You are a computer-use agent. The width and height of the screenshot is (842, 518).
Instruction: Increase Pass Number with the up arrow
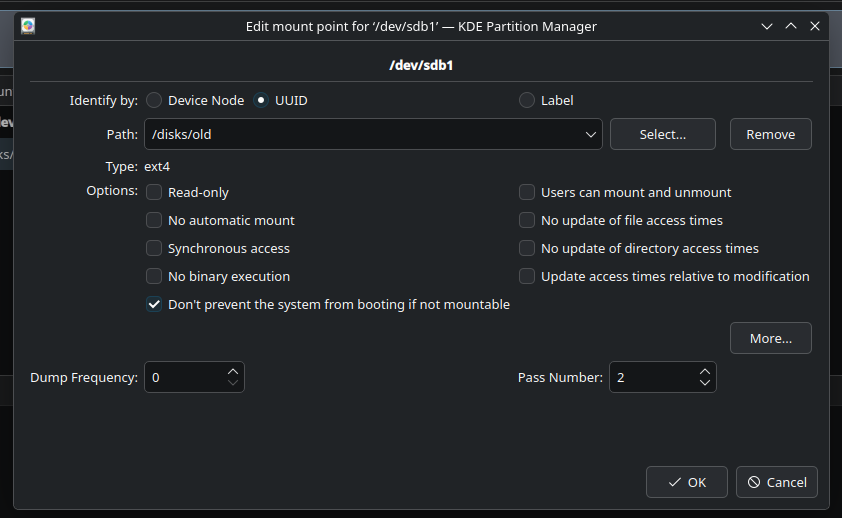point(705,371)
